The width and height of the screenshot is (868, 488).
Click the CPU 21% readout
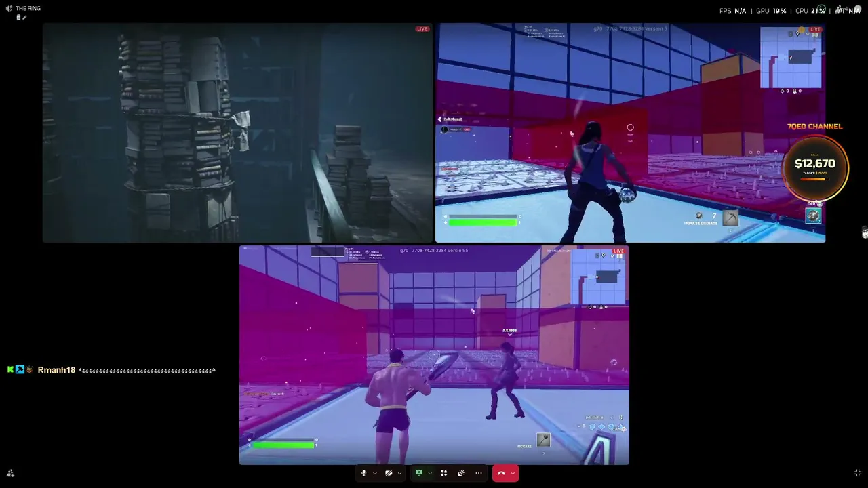click(x=810, y=11)
